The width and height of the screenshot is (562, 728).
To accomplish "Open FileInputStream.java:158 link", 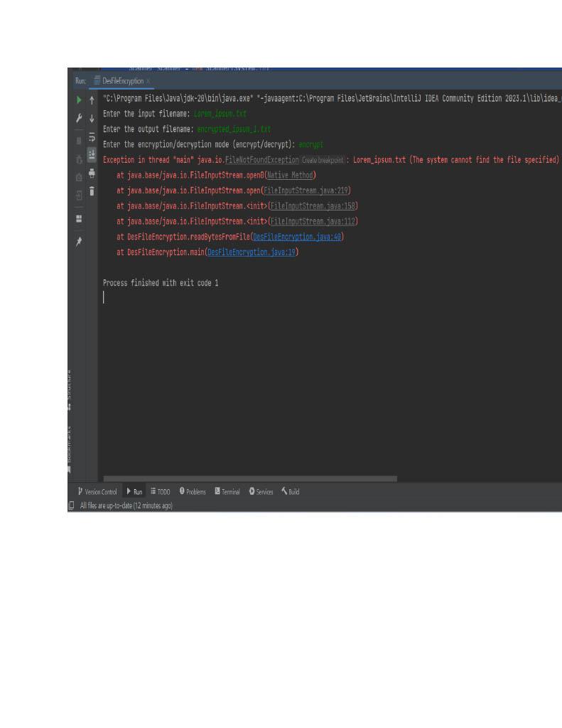I will click(x=313, y=205).
